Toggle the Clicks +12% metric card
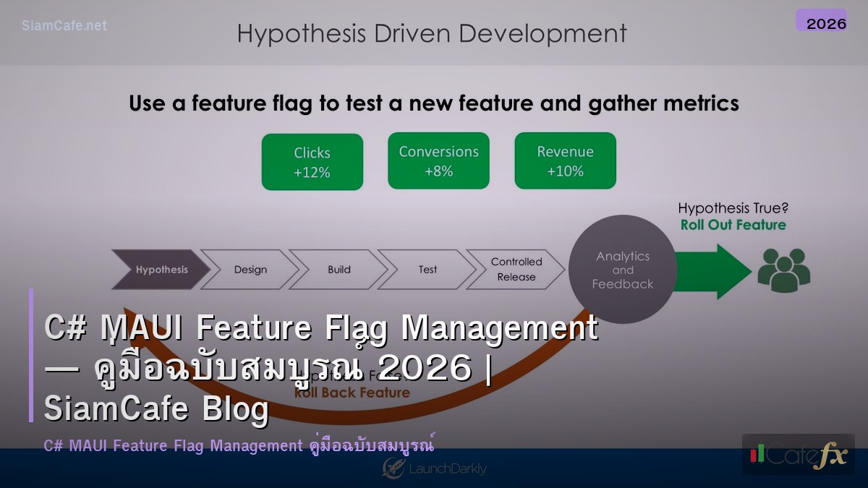Viewport: 868px width, 488px height. [312, 161]
